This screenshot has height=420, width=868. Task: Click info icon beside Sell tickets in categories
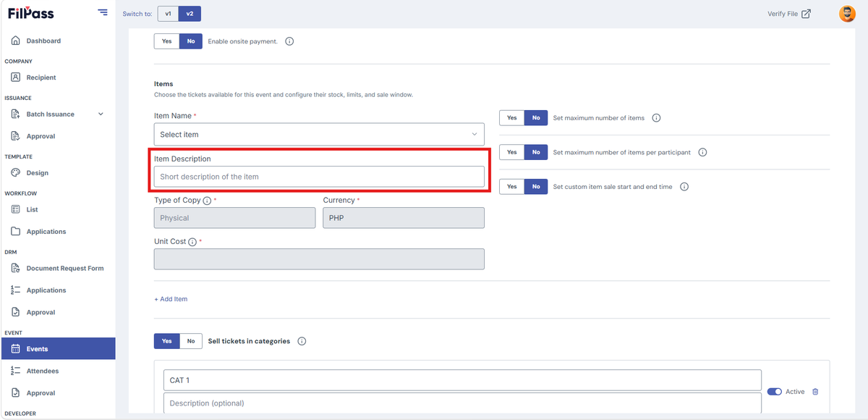coord(302,341)
